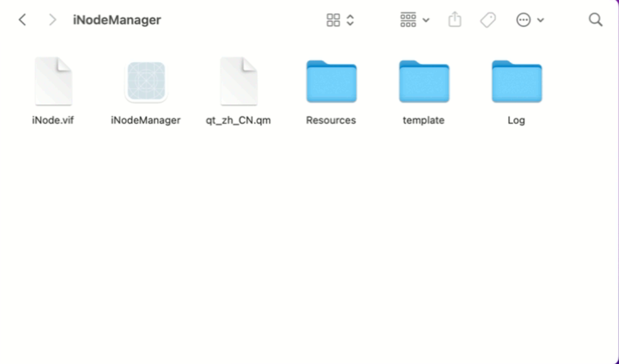
Task: Click the template folder name label
Action: [423, 120]
